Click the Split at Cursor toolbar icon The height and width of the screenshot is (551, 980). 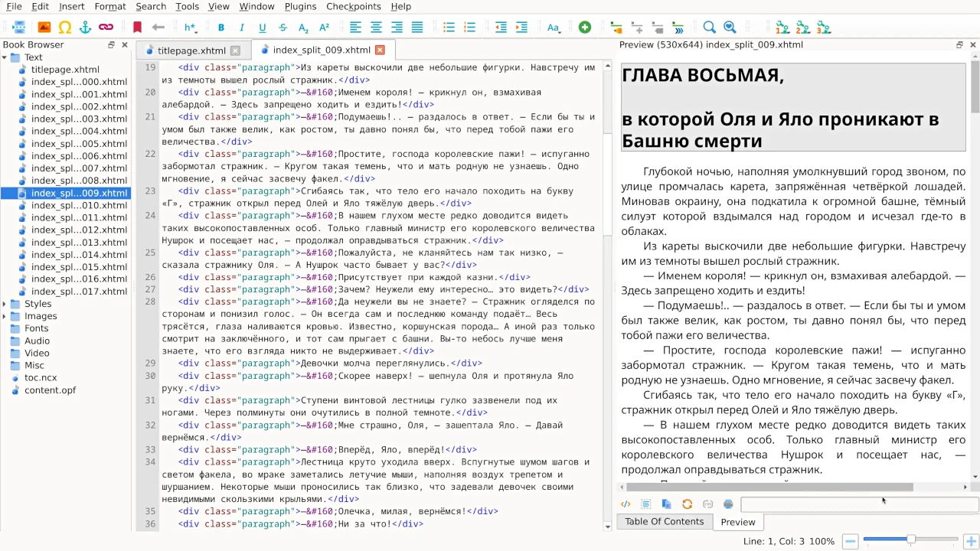pos(19,28)
